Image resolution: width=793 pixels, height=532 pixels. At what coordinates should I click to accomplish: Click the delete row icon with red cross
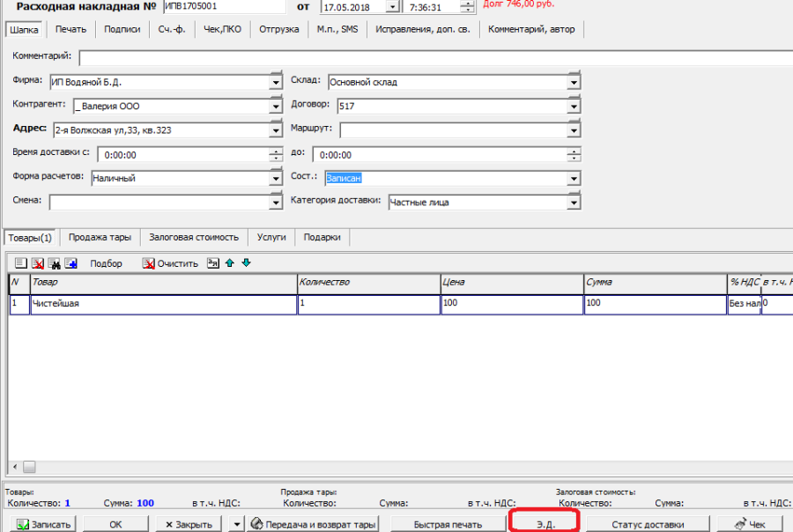[38, 263]
